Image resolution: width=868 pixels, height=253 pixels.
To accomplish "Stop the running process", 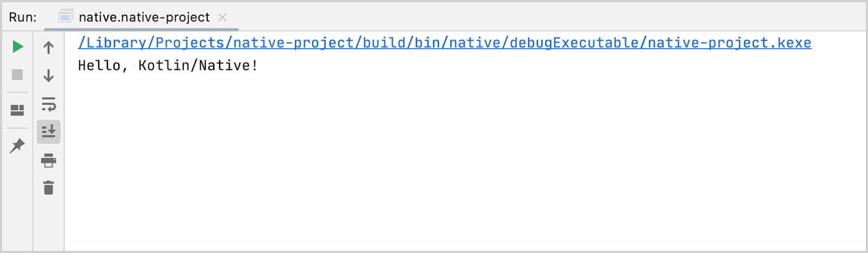I will click(x=17, y=74).
